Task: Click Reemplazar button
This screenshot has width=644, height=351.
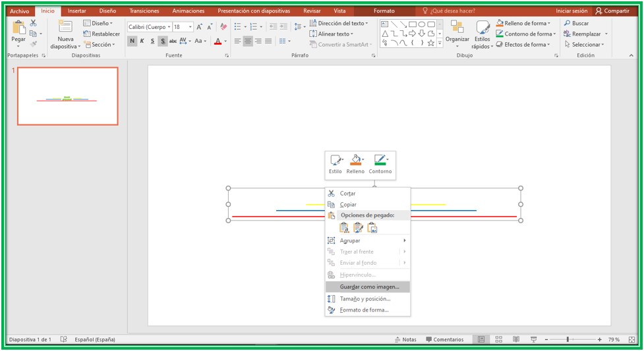Action: (x=583, y=34)
